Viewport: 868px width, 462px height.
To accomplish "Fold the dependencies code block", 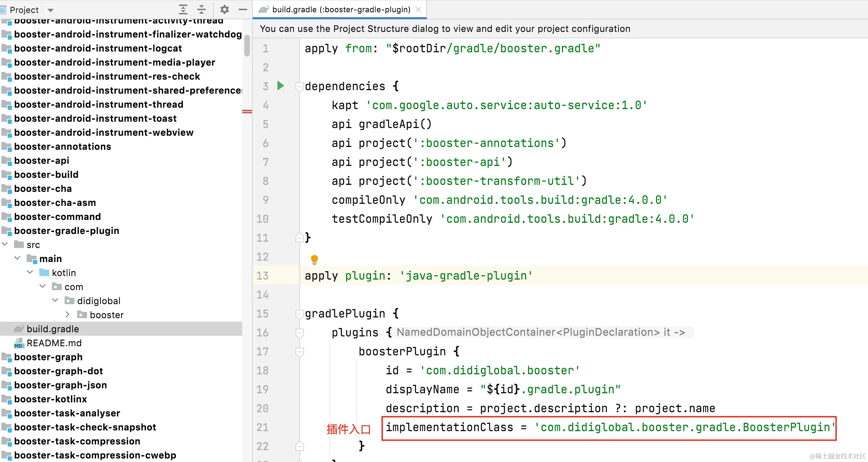I will 299,86.
